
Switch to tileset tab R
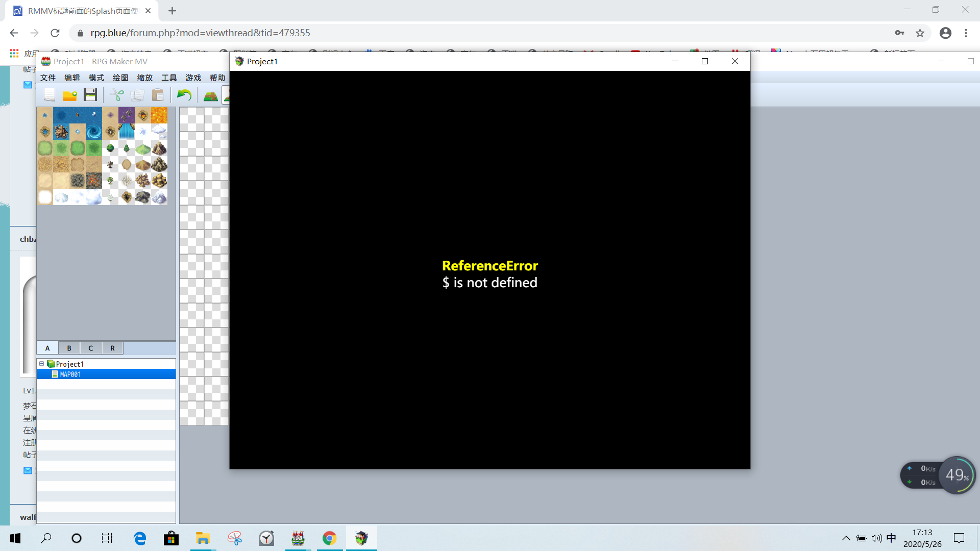pos(113,348)
